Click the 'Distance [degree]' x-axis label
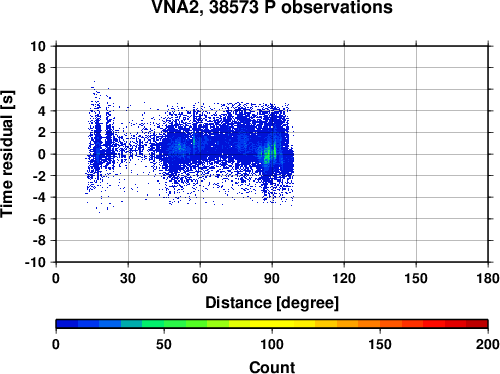 pyautogui.click(x=272, y=303)
